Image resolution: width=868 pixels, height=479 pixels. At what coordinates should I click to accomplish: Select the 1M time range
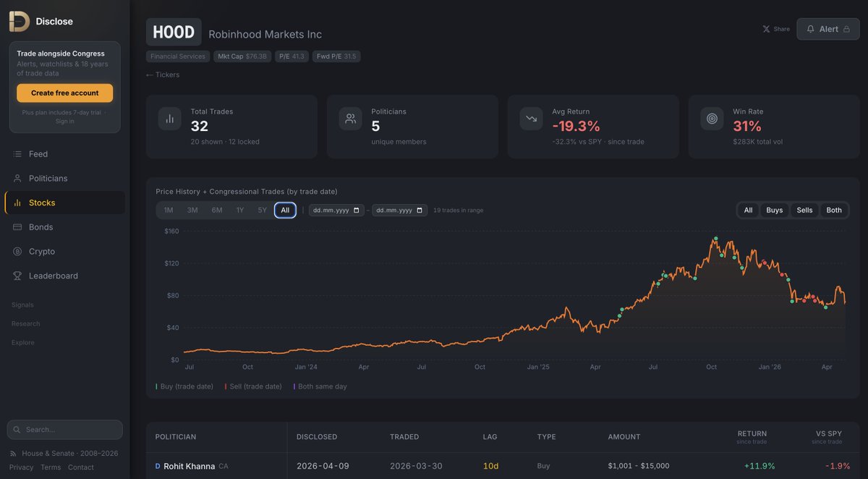pyautogui.click(x=169, y=211)
